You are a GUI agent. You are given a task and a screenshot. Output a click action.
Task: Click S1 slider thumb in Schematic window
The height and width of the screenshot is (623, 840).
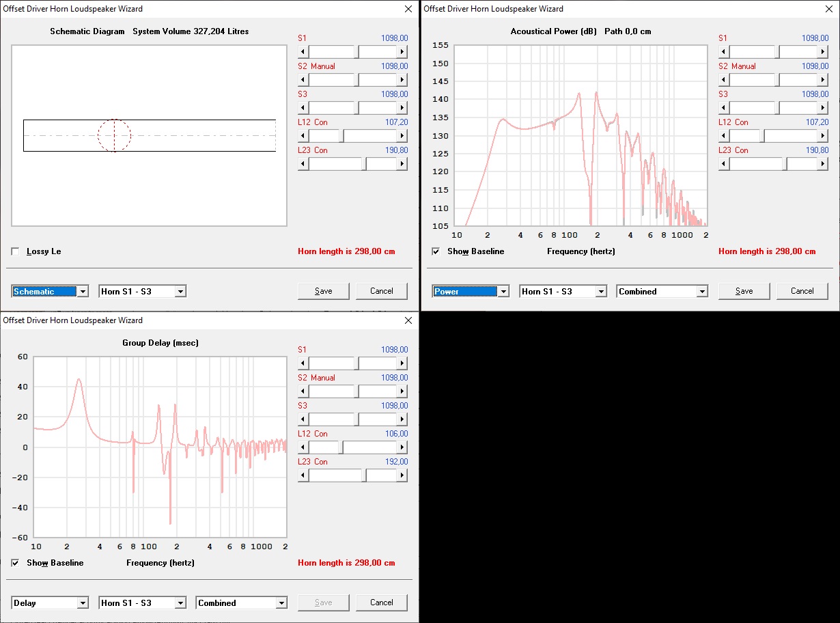click(357, 52)
